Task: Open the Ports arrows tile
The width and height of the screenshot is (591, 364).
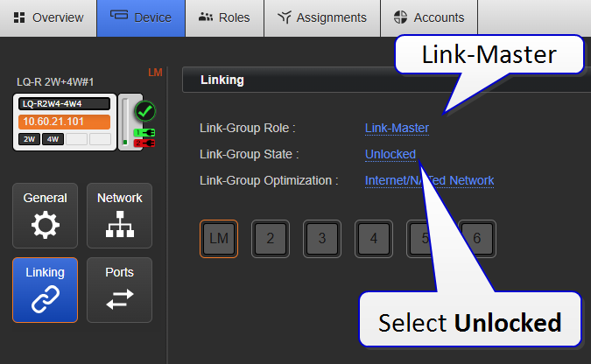Action: [119, 290]
